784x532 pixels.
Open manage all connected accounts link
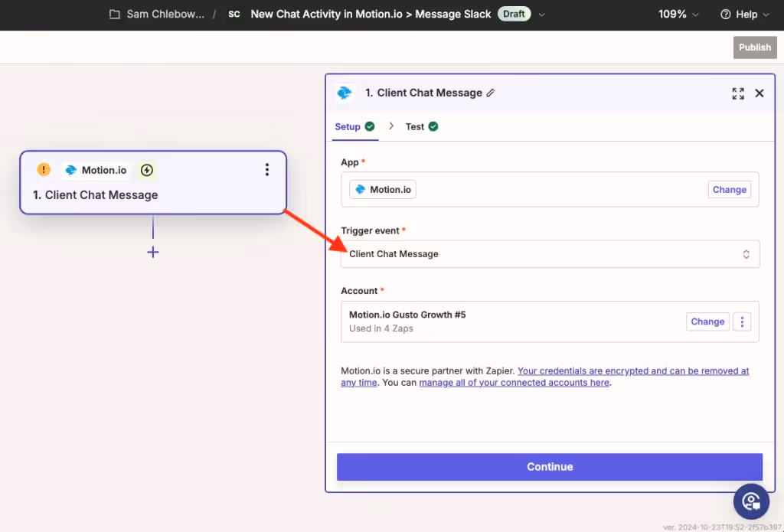(x=514, y=383)
